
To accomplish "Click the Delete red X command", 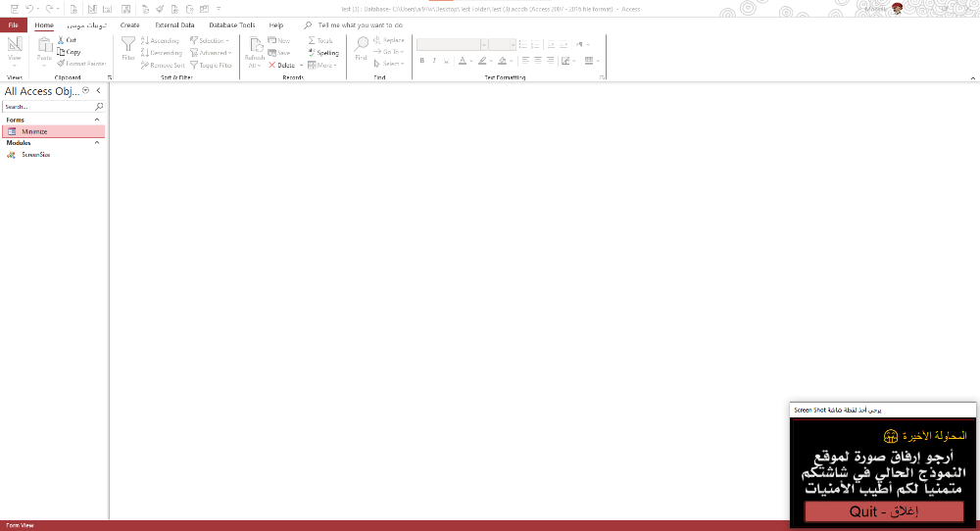I will pyautogui.click(x=282, y=65).
